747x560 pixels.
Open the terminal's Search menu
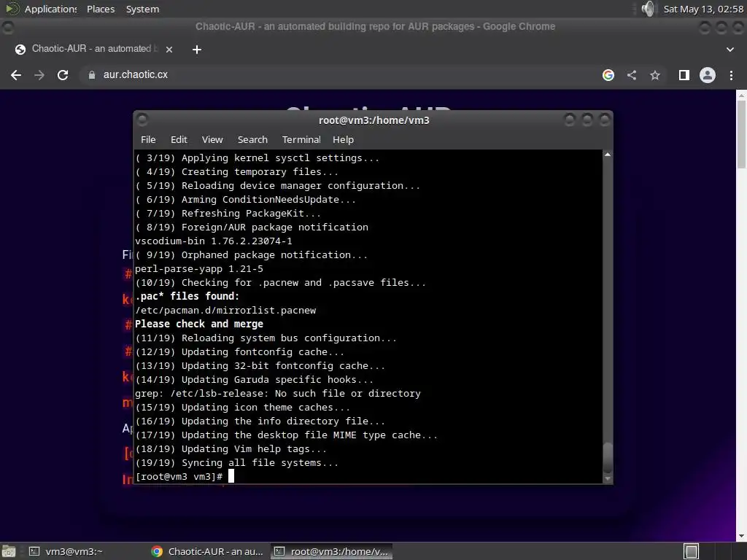pyautogui.click(x=252, y=139)
